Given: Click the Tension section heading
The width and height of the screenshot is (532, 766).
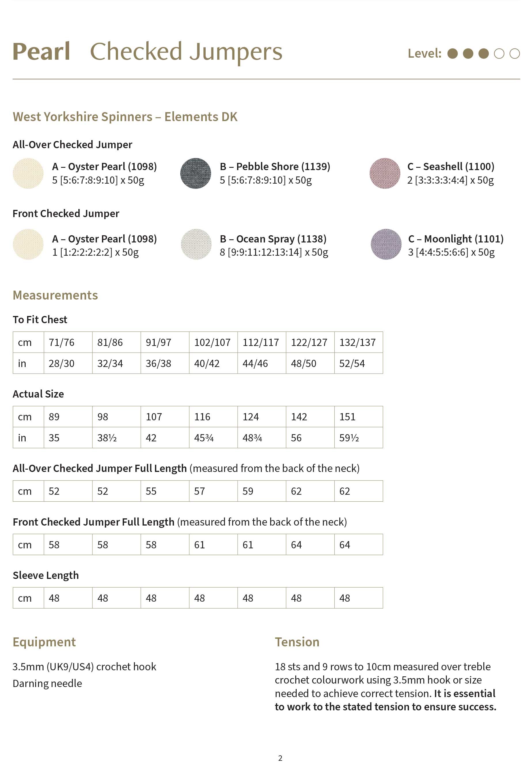Looking at the screenshot, I should [x=297, y=642].
